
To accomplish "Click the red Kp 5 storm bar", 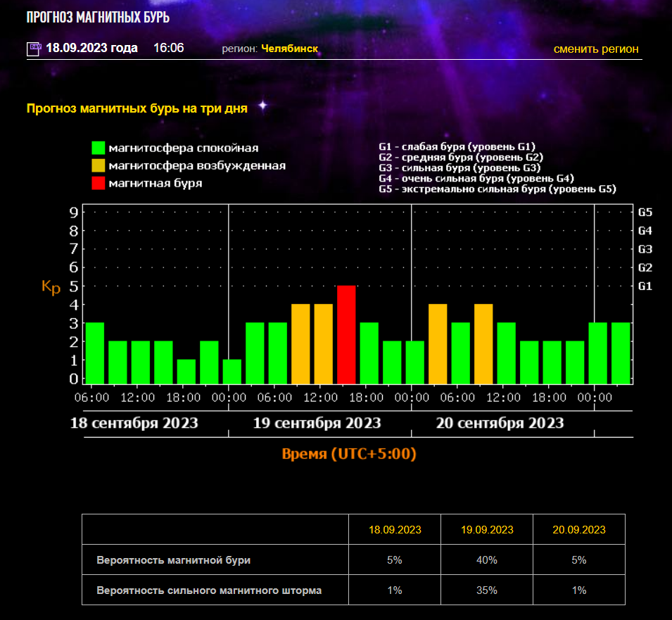I will click(346, 334).
